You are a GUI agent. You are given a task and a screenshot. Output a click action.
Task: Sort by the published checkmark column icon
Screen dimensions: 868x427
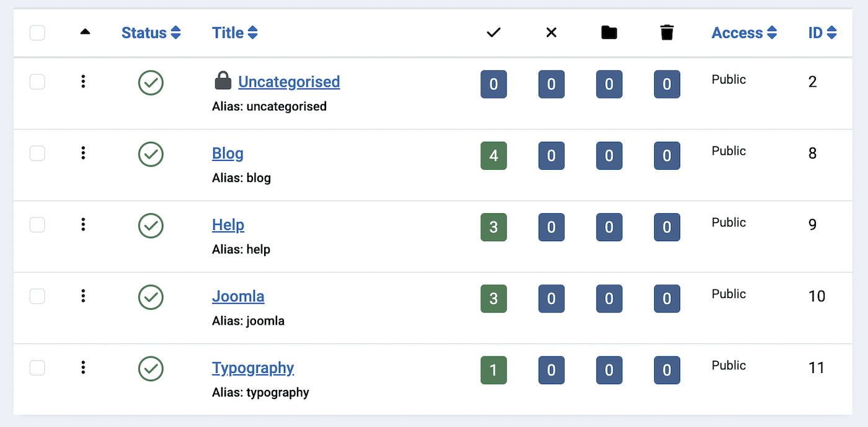[x=493, y=32]
